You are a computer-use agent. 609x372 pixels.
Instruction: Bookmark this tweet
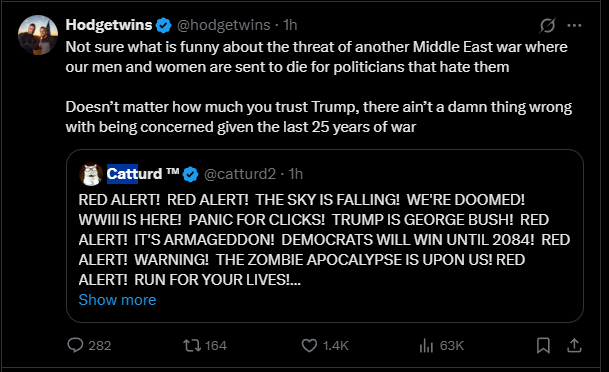[543, 345]
